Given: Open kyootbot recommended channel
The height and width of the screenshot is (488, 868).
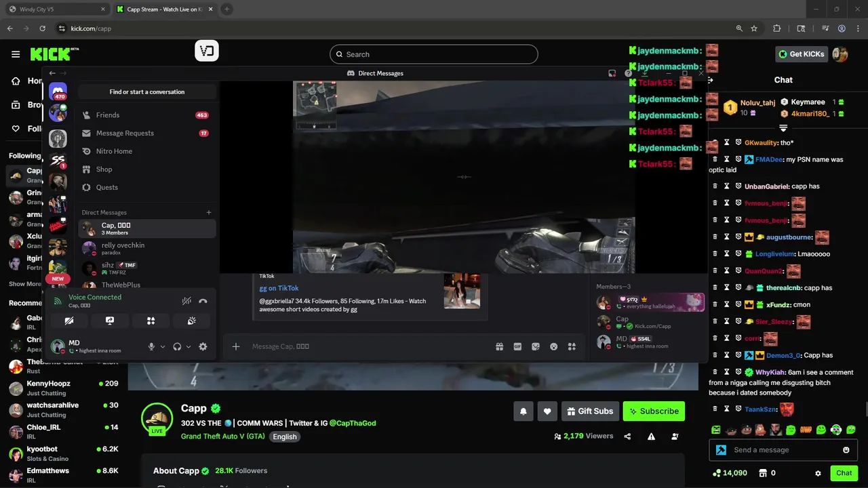Looking at the screenshot, I should (64, 454).
